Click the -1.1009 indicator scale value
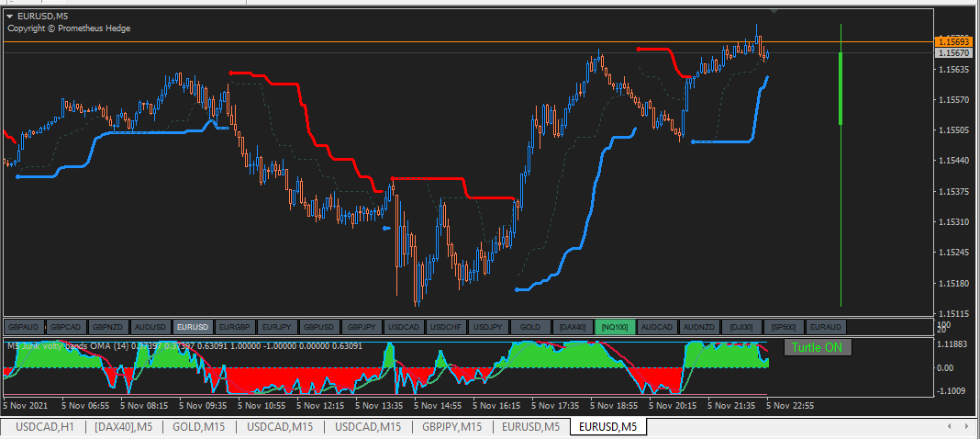The width and height of the screenshot is (980, 439). 953,391
